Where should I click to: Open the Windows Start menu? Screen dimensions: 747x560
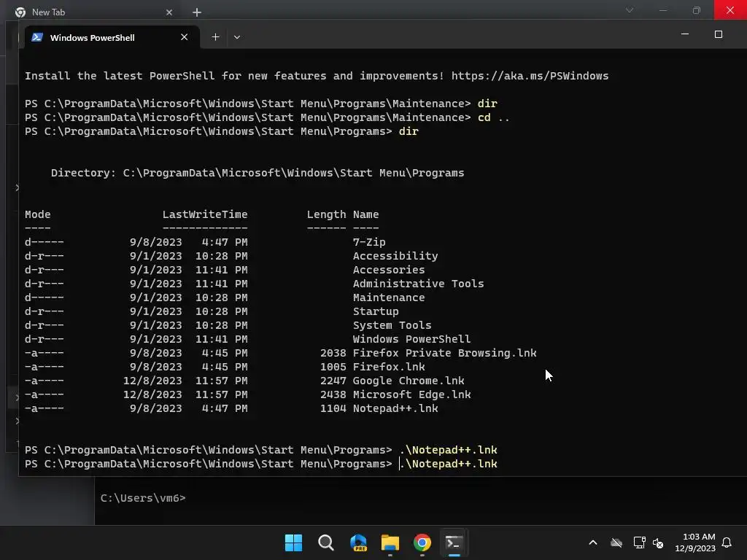293,542
